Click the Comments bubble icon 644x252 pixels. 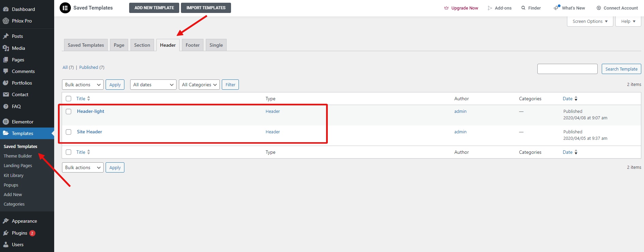tap(6, 71)
